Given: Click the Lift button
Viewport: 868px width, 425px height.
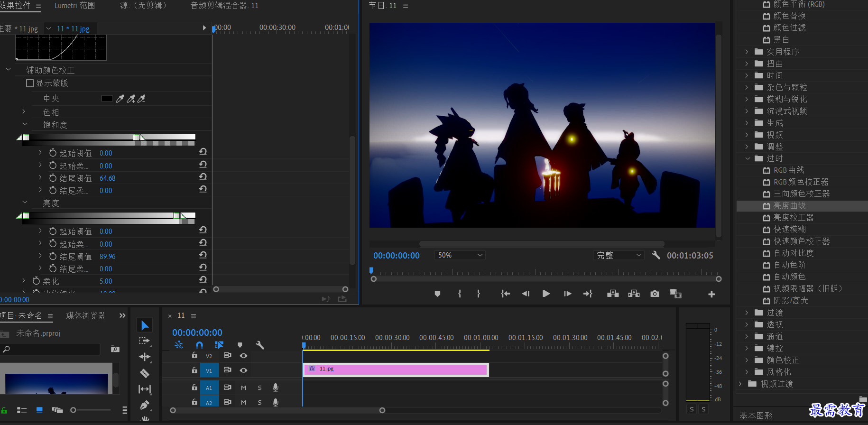Looking at the screenshot, I should [613, 294].
